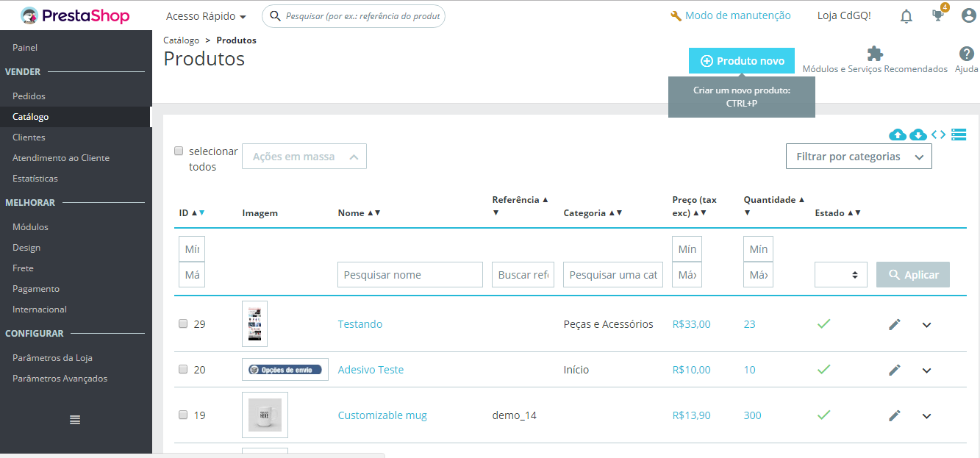Viewport: 980px width, 458px height.
Task: Open Design in the sidebar
Action: click(x=26, y=248)
